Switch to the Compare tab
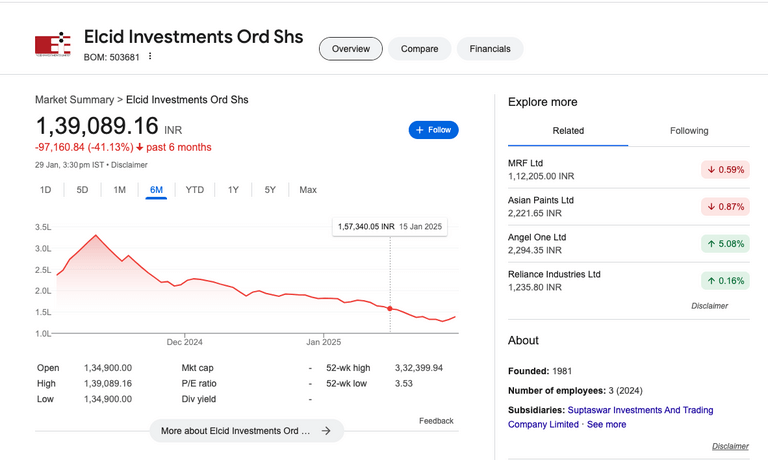Viewport: 768px width, 460px height. pyautogui.click(x=419, y=49)
